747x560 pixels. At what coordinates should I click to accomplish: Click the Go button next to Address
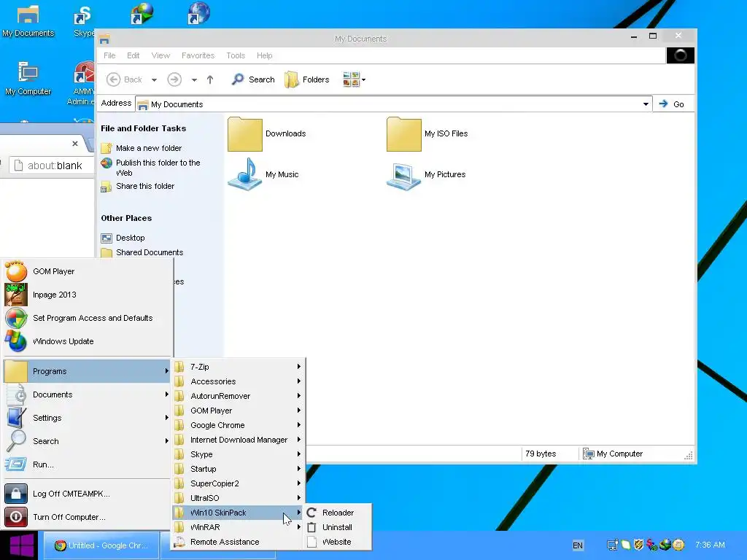click(x=672, y=104)
